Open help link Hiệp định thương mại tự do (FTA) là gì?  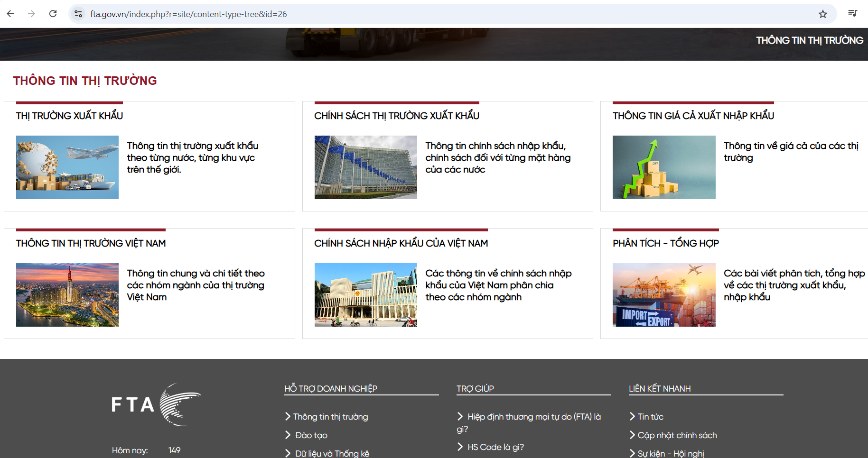pyautogui.click(x=529, y=422)
